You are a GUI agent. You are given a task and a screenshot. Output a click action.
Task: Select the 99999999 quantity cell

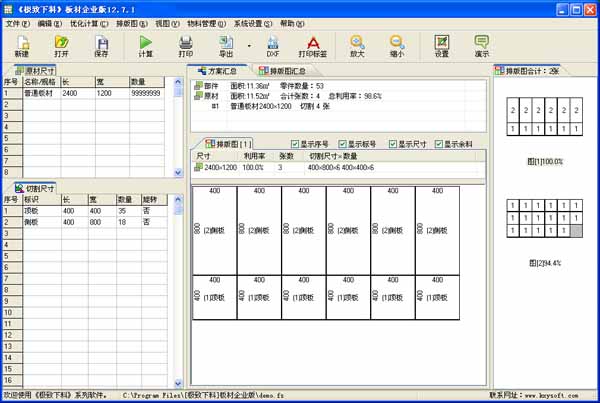(147, 93)
